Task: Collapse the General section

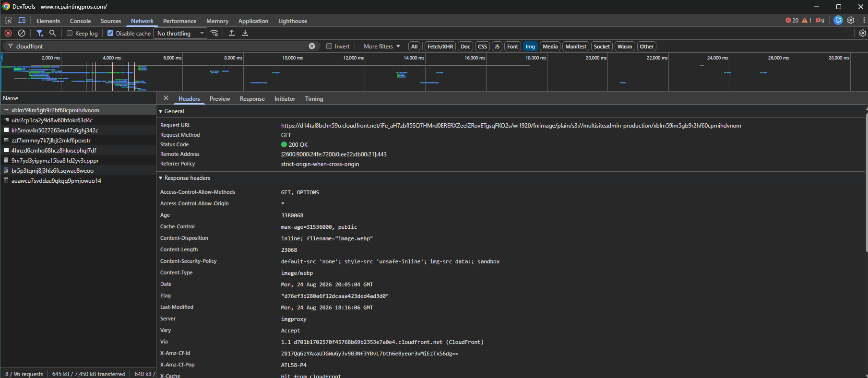Action: pyautogui.click(x=161, y=111)
